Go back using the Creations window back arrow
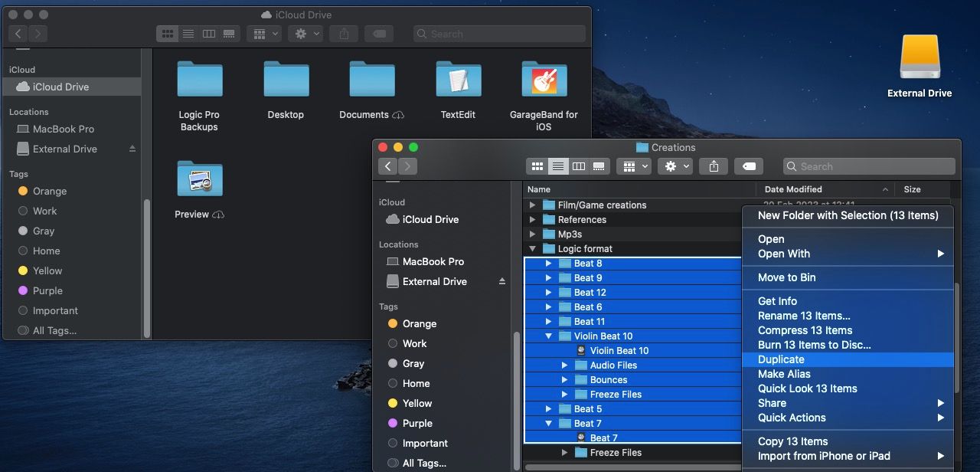The image size is (980, 472). click(x=387, y=166)
